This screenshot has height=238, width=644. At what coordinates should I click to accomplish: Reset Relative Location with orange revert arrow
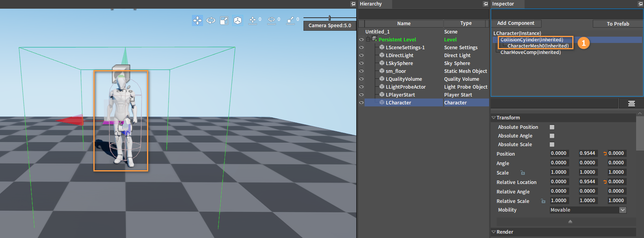coord(605,182)
